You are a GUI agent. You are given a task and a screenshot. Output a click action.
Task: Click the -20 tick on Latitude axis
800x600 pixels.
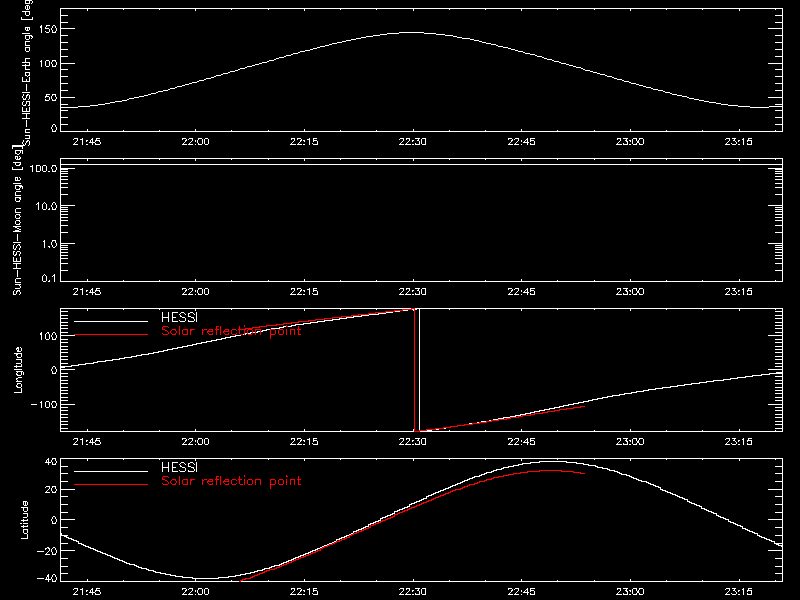click(x=47, y=551)
